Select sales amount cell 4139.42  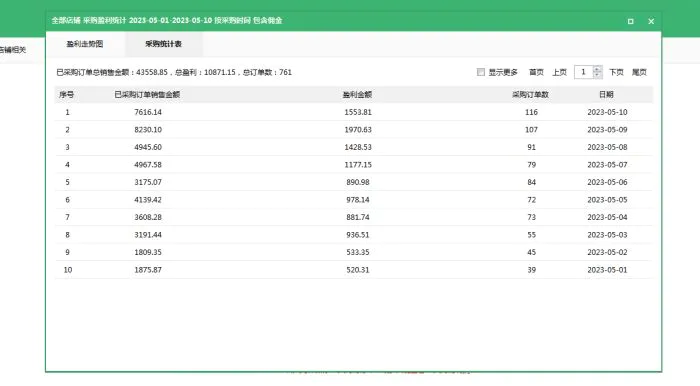click(148, 199)
